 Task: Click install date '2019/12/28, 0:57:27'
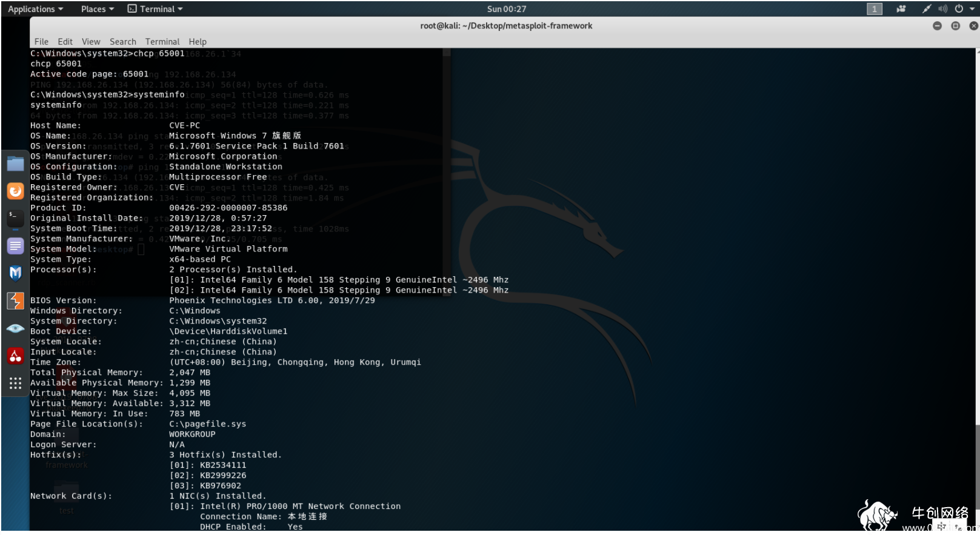point(218,218)
